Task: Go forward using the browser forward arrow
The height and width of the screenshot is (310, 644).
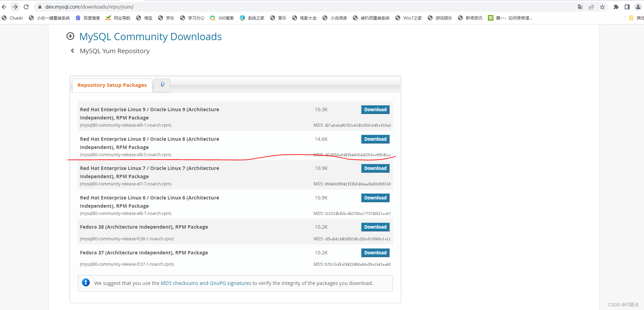Action: (15, 7)
